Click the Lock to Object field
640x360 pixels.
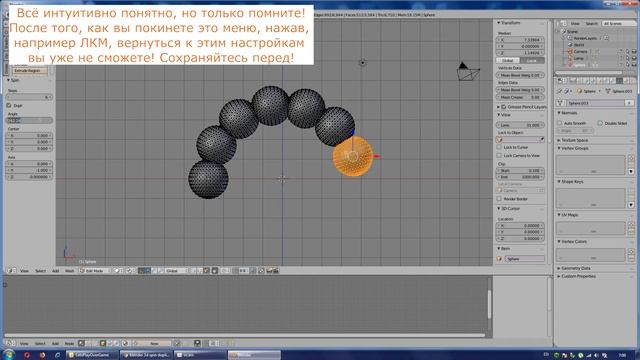tap(520, 140)
